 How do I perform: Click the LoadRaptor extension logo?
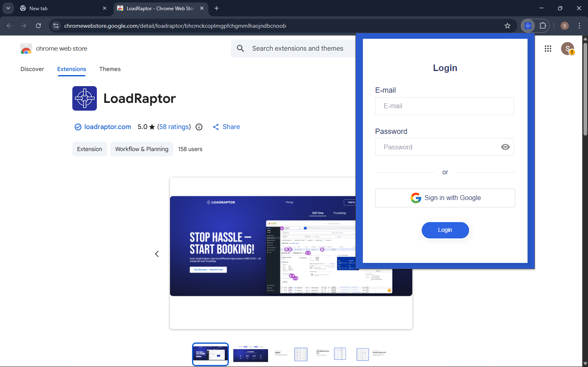click(85, 98)
